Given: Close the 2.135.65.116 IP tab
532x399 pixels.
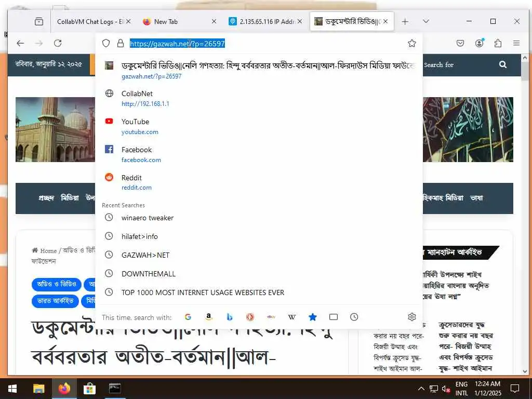Looking at the screenshot, I should 300,21.
